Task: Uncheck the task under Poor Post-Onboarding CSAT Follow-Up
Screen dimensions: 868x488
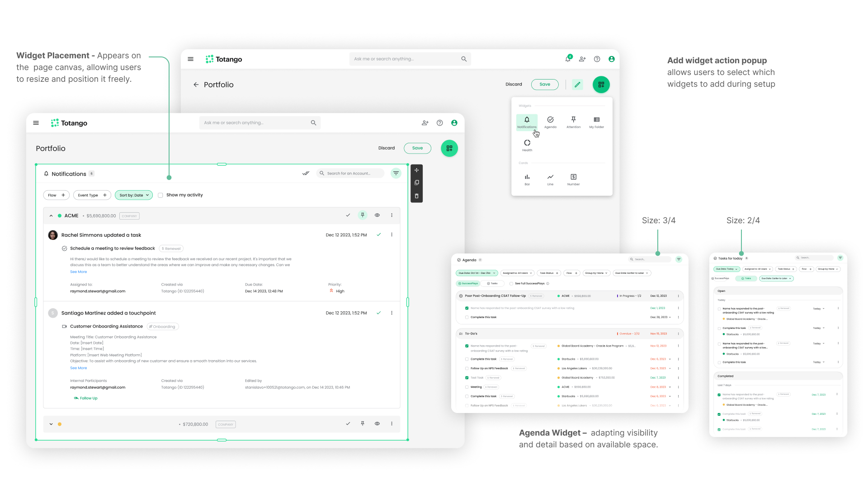Action: [467, 308]
